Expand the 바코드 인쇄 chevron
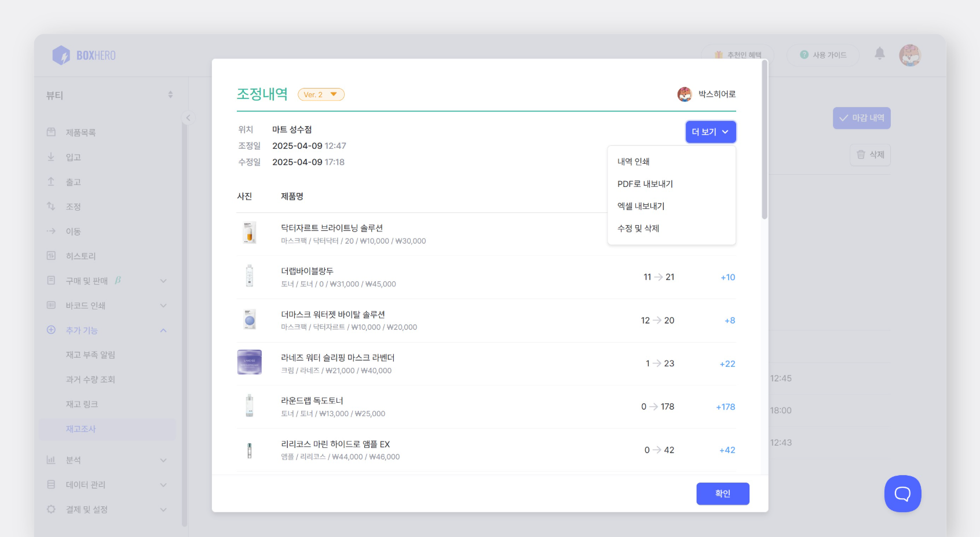Image resolution: width=980 pixels, height=537 pixels. click(163, 306)
